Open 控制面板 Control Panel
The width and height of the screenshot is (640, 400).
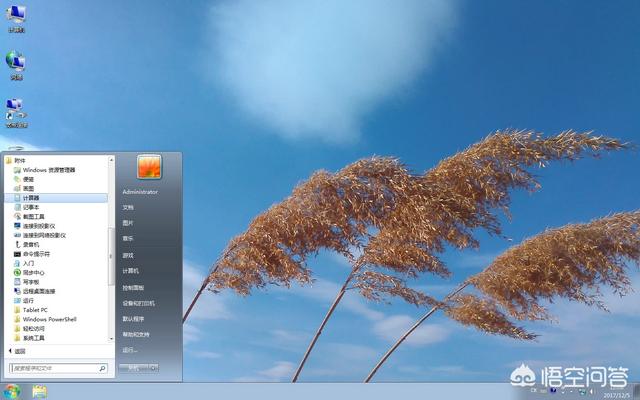[133, 288]
